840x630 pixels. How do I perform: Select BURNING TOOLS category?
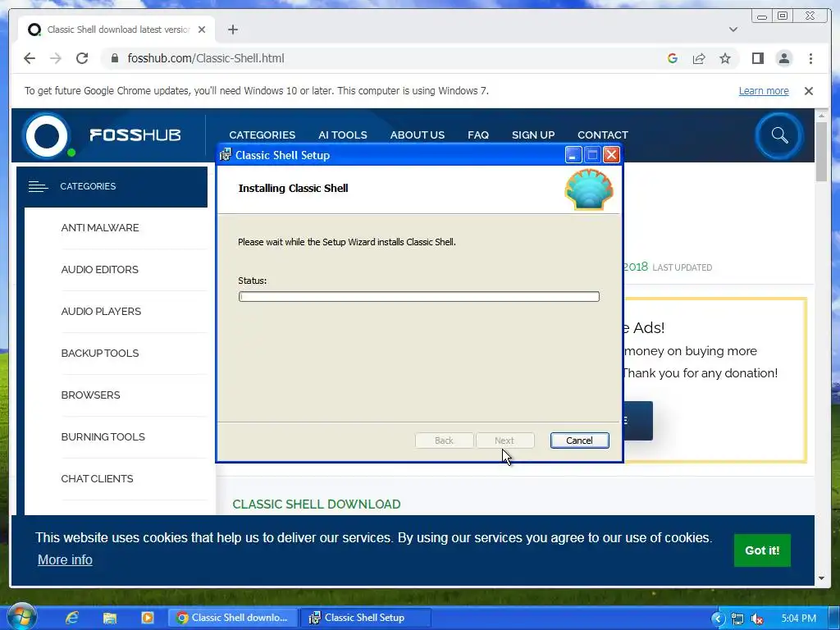(103, 436)
